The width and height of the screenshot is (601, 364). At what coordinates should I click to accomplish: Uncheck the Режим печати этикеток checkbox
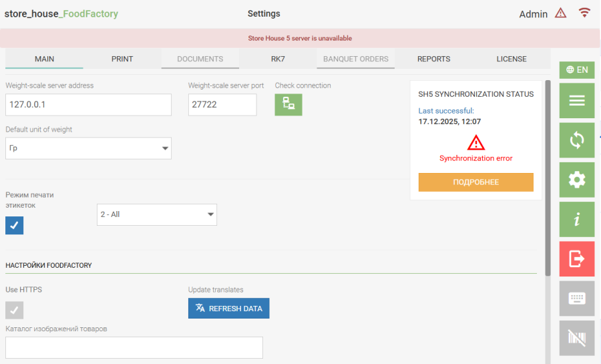(x=14, y=225)
